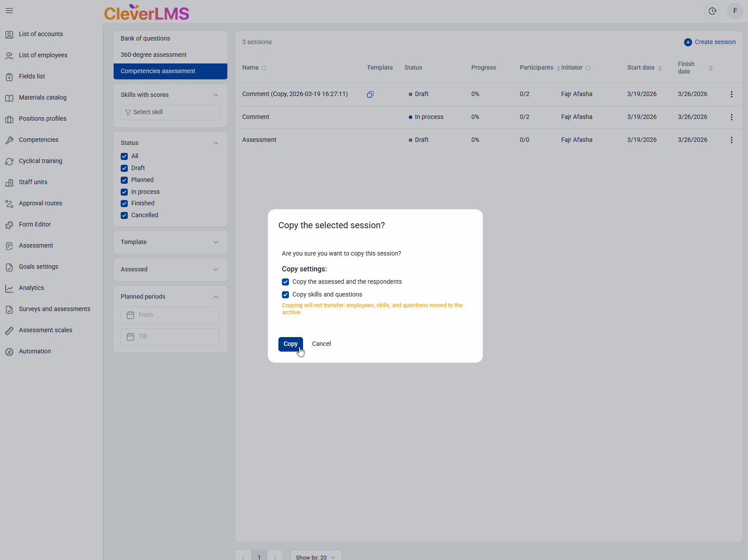The width and height of the screenshot is (748, 560).
Task: Open the Show by 20 dropdown
Action: 315,557
